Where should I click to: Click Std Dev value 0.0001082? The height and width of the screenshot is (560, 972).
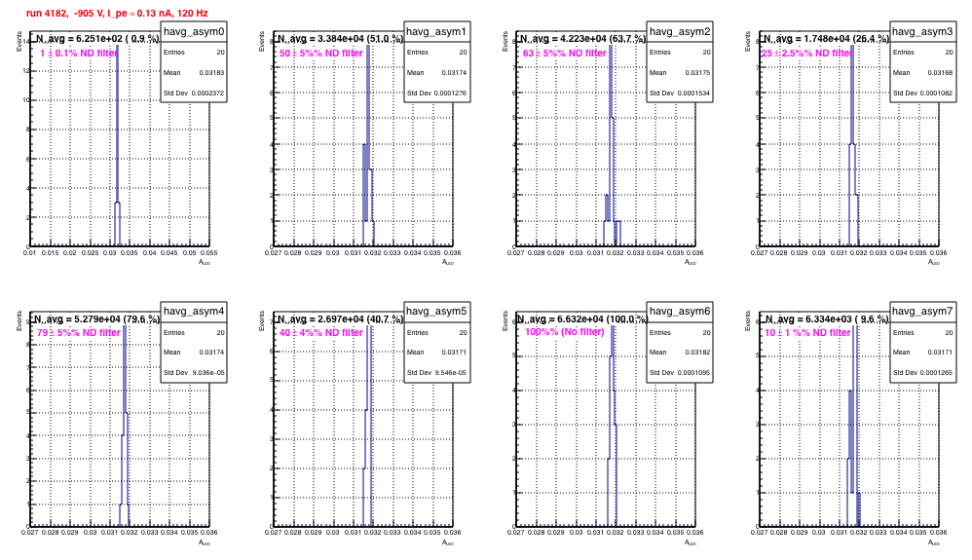point(937,93)
